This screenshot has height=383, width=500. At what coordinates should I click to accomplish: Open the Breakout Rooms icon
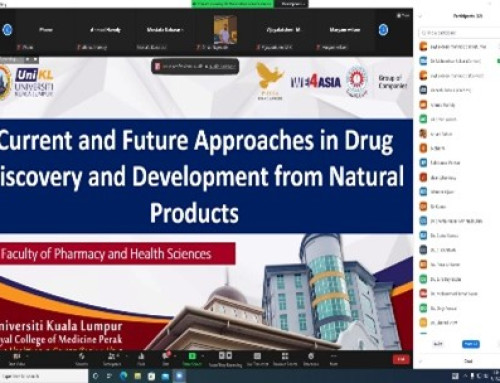285,356
